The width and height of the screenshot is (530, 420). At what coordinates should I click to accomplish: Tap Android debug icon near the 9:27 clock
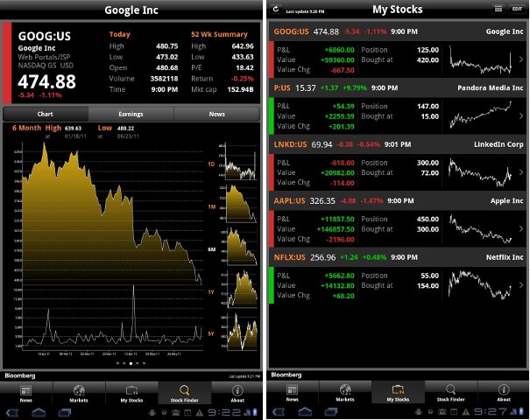tap(419, 412)
